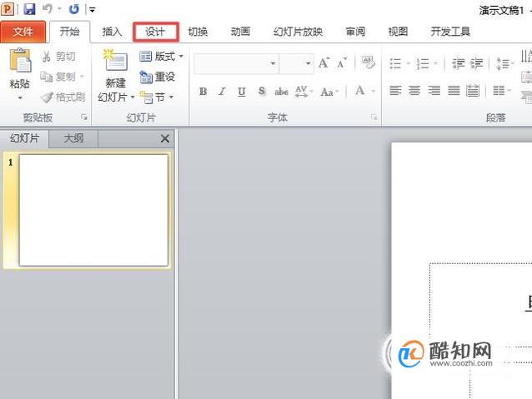Click the Decrease List Level icon
This screenshot has width=532, height=399.
459,63
